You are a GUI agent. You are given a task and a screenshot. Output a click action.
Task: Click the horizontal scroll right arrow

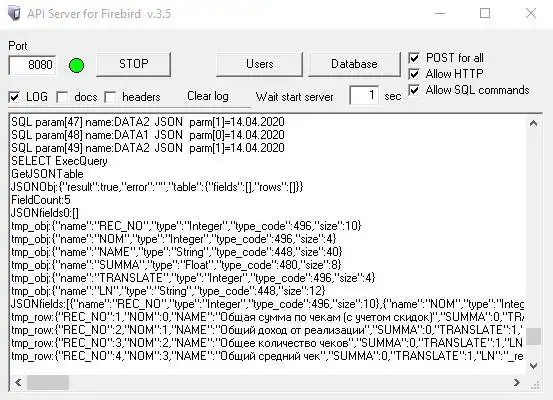517,382
